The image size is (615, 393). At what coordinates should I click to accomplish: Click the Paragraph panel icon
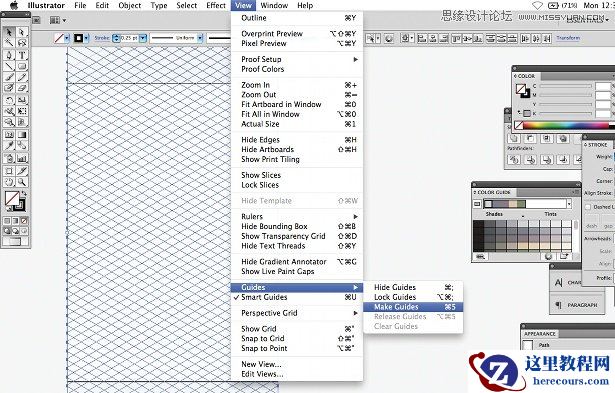(x=559, y=305)
